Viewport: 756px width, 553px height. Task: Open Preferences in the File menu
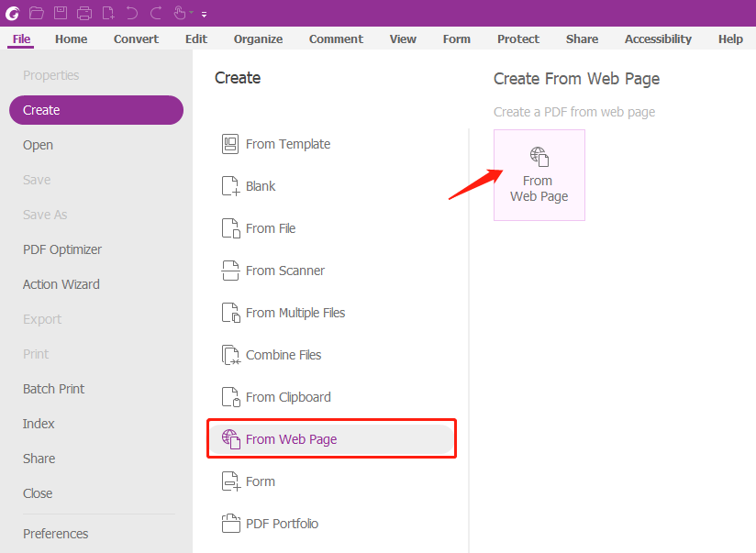(55, 534)
